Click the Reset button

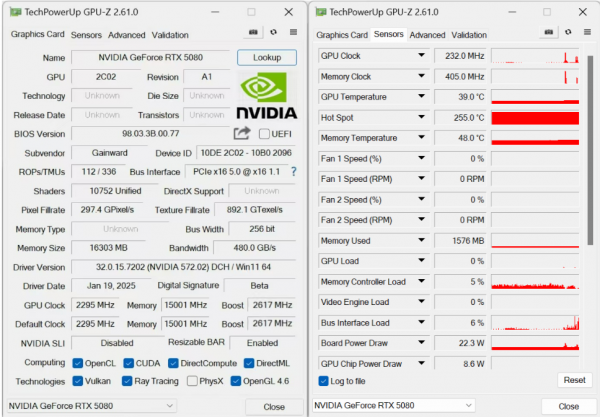(574, 380)
